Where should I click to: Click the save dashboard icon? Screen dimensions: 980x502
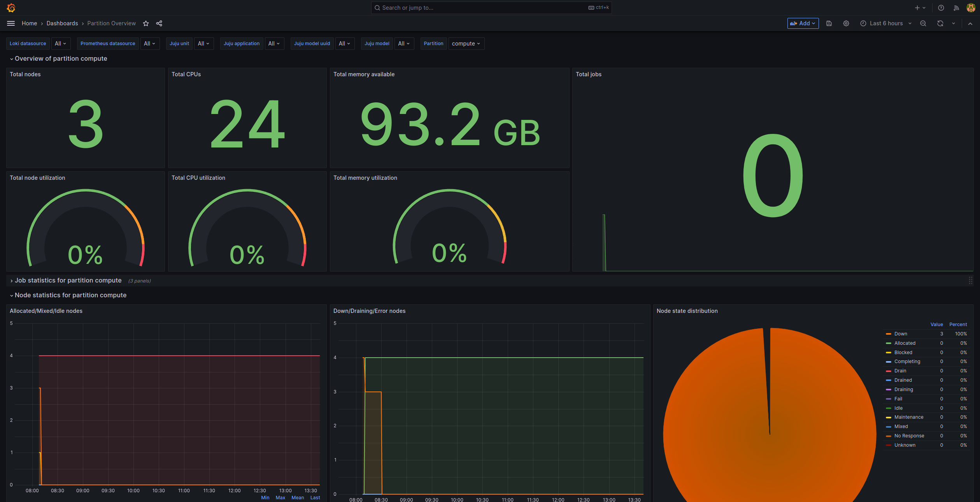[829, 23]
